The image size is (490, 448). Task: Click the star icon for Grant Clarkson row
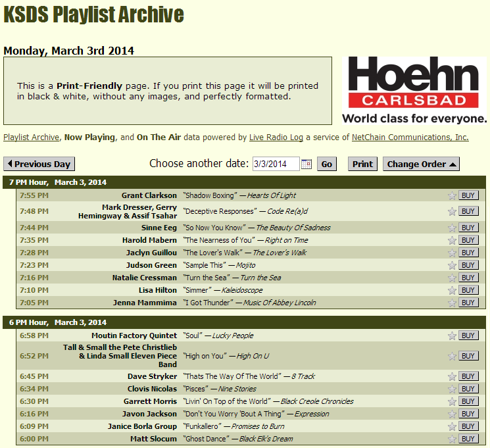pyautogui.click(x=452, y=195)
